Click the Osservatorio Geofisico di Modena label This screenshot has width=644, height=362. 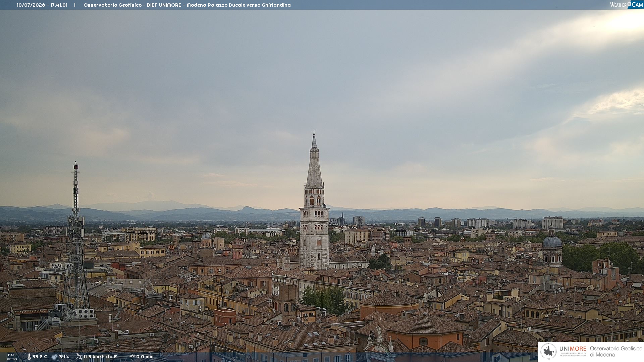pyautogui.click(x=616, y=351)
